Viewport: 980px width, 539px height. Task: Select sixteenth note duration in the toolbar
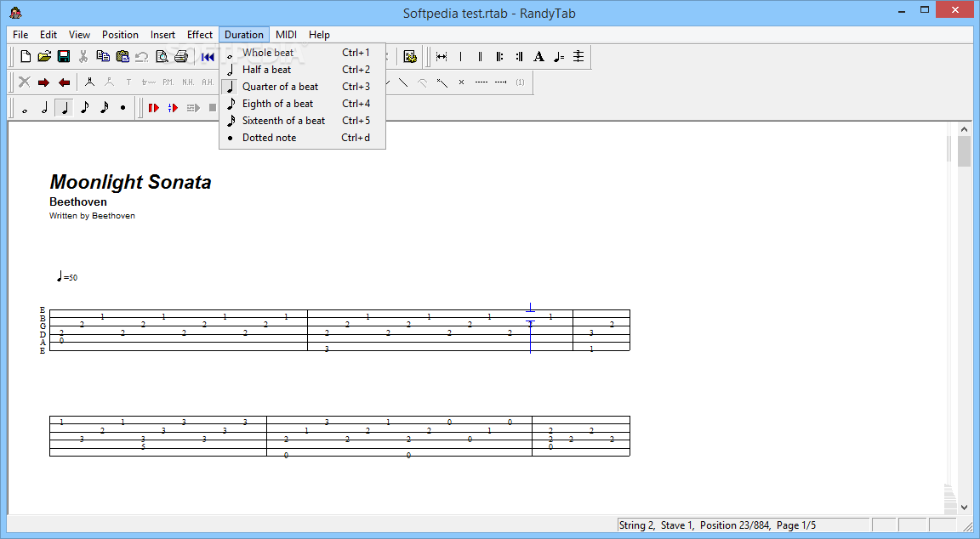pyautogui.click(x=104, y=108)
